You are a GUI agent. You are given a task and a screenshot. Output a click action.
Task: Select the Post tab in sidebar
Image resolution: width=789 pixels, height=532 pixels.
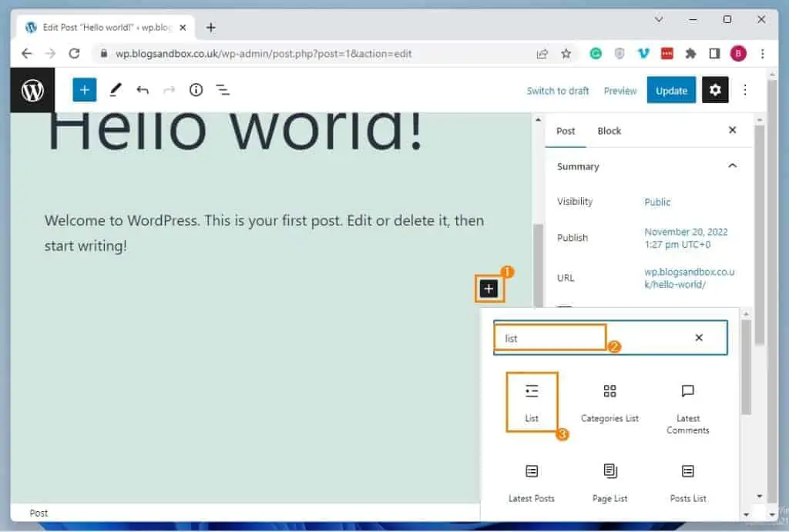(x=566, y=131)
